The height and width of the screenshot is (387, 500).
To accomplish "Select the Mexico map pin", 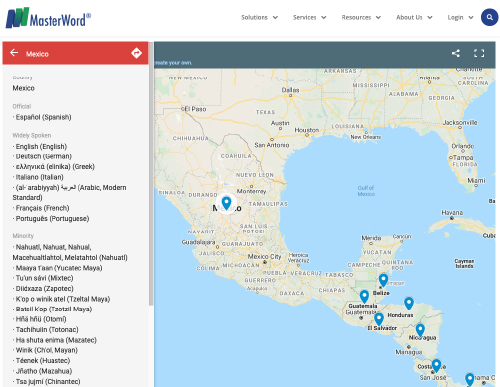I will click(226, 203).
